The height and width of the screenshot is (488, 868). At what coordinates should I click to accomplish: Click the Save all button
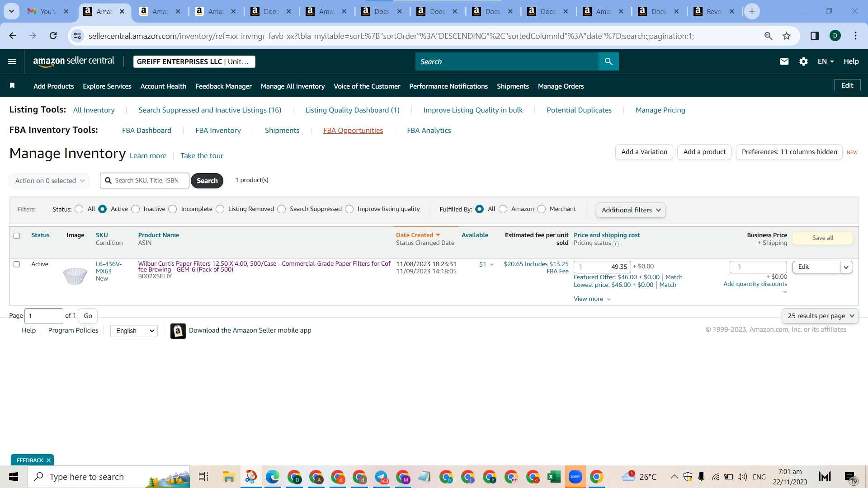coord(823,238)
